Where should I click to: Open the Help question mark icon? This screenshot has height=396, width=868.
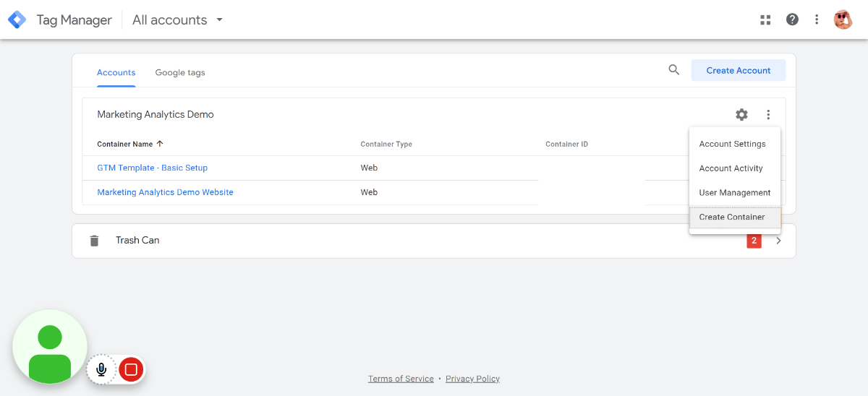792,20
